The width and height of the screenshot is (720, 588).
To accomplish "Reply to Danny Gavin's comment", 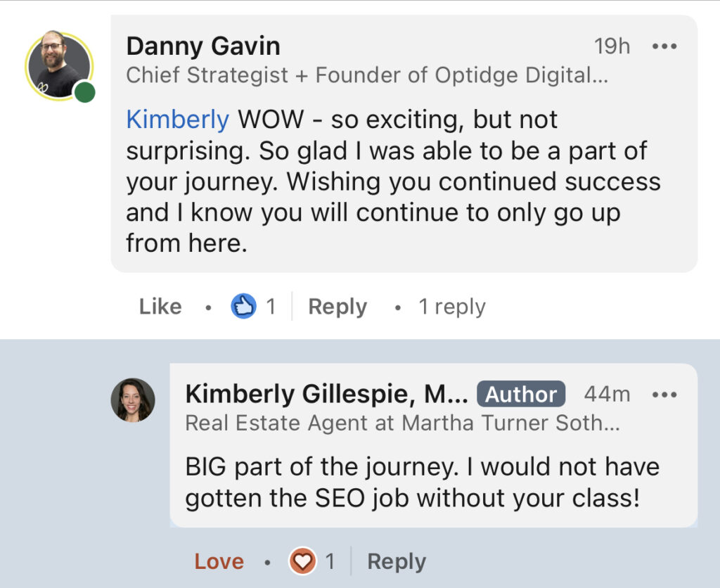I will coord(337,307).
